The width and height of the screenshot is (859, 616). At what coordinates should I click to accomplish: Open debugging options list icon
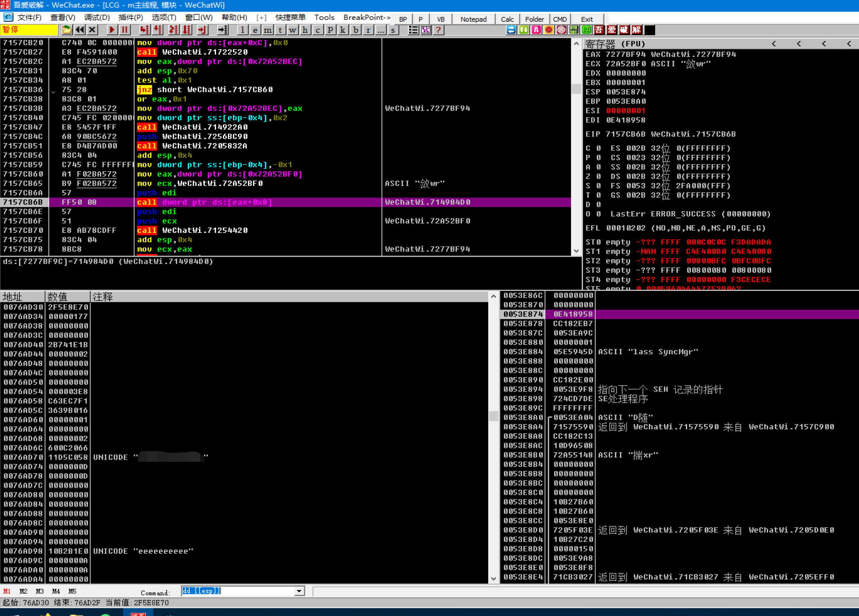(x=413, y=30)
